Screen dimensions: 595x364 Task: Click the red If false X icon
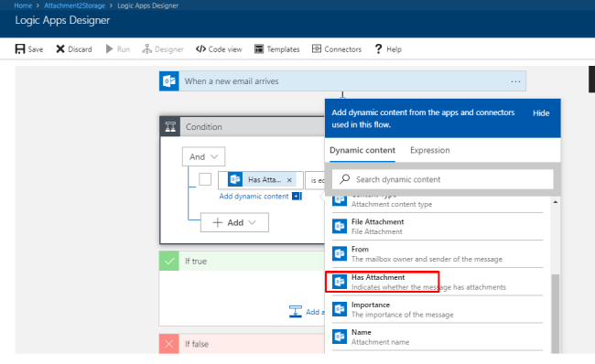pyautogui.click(x=169, y=344)
